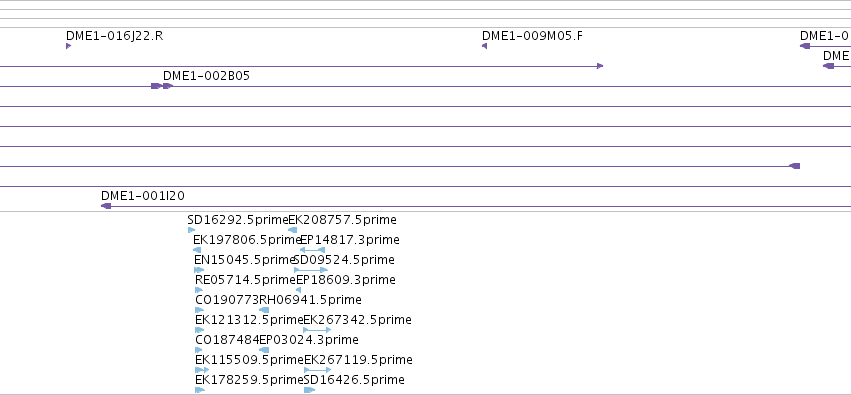Select the EK208757.5prime blue arrow glyph

click(293, 230)
